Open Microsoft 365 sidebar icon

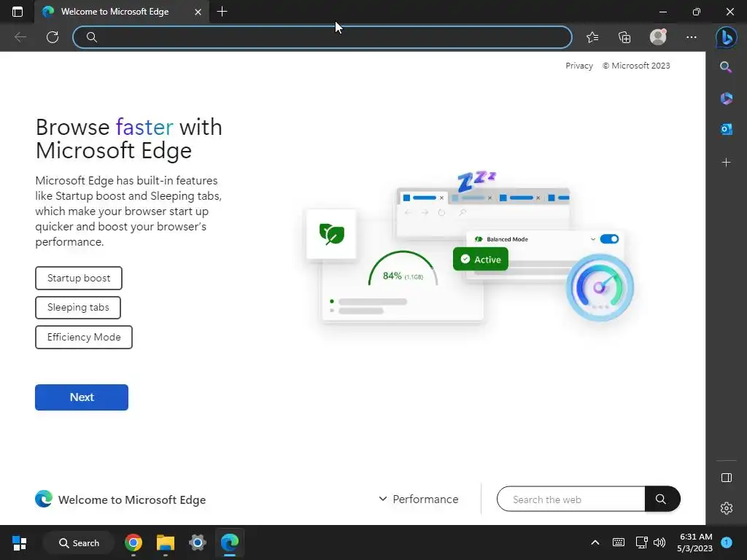726,98
